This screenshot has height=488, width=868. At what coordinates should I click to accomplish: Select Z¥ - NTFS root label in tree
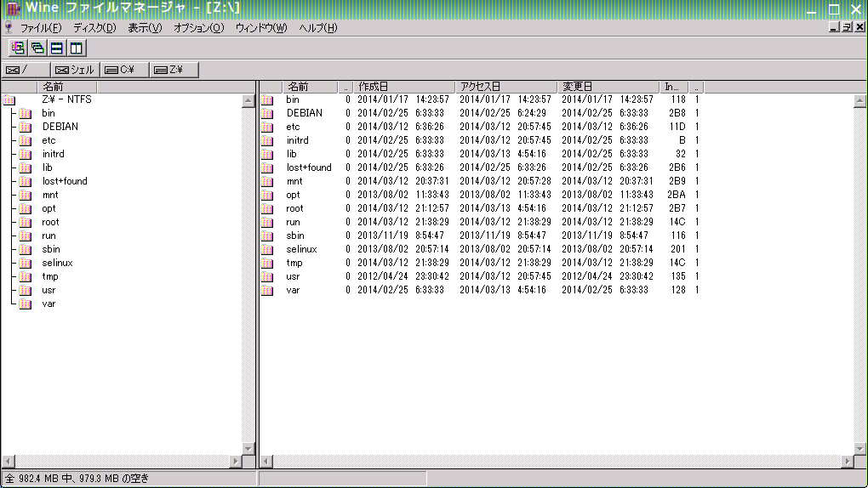pyautogui.click(x=67, y=99)
